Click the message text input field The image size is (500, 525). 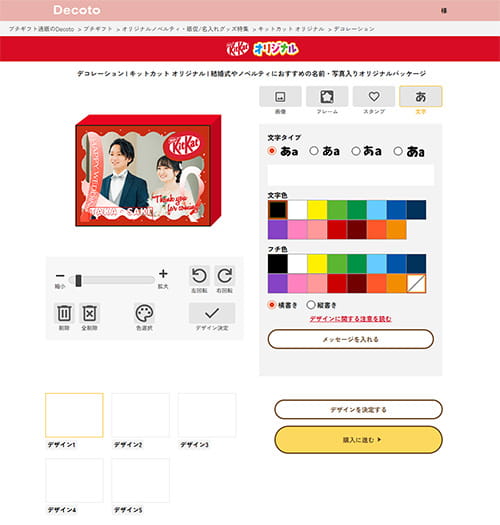(351, 175)
